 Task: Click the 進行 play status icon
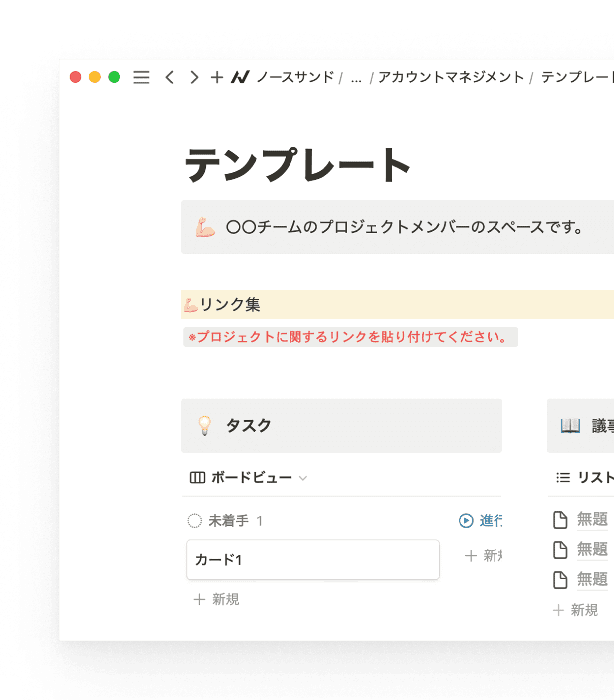point(466,521)
